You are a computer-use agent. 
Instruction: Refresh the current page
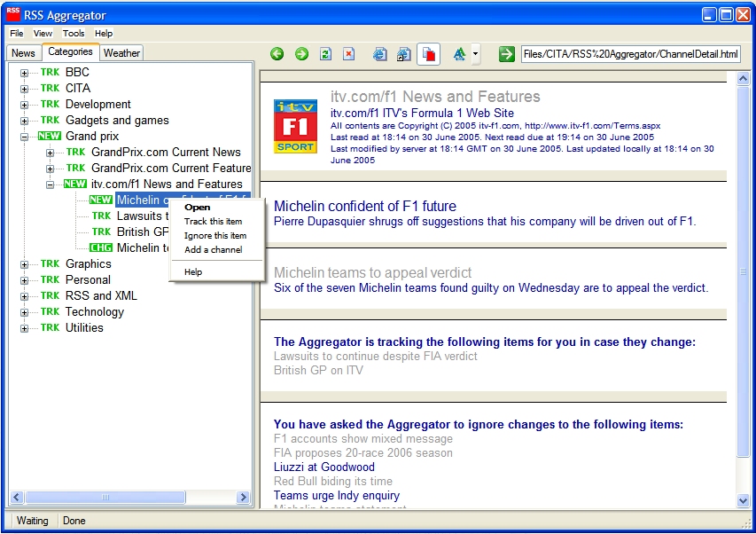(325, 53)
